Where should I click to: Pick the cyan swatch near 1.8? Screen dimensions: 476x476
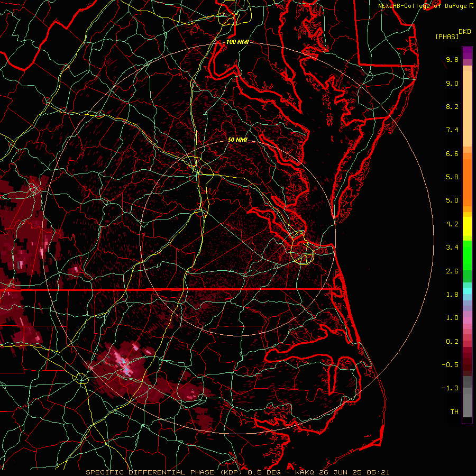[x=467, y=291]
